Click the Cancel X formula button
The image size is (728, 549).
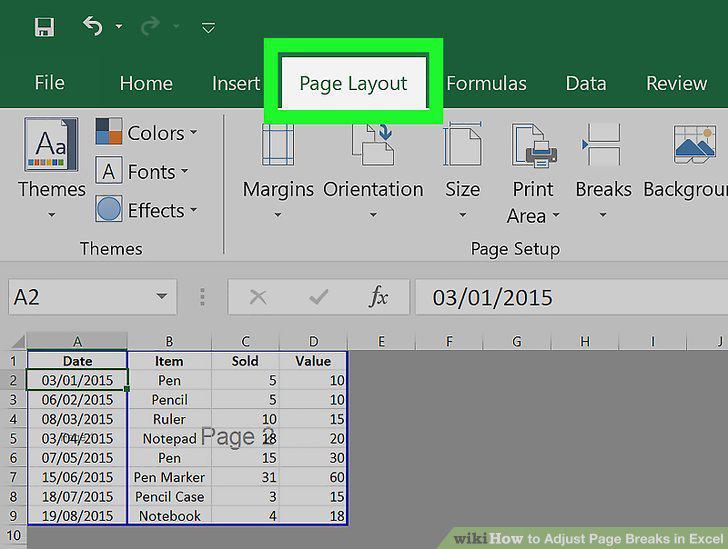258,297
